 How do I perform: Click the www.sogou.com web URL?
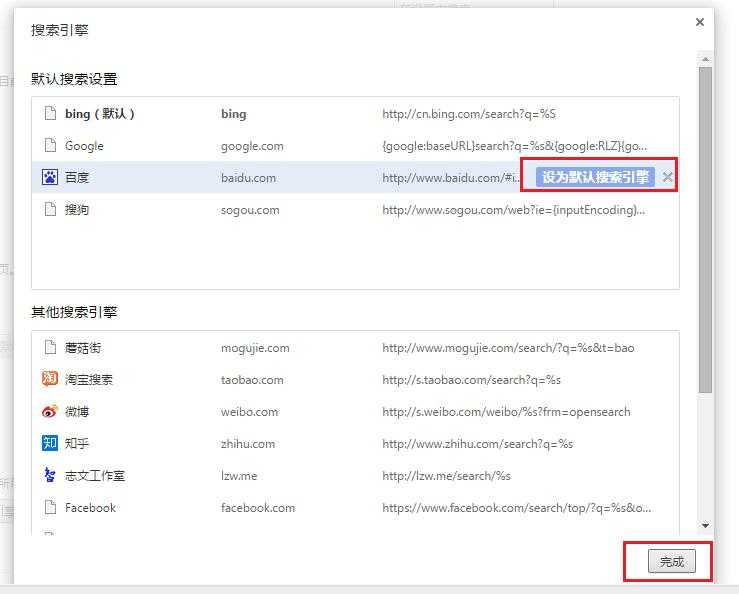click(514, 210)
